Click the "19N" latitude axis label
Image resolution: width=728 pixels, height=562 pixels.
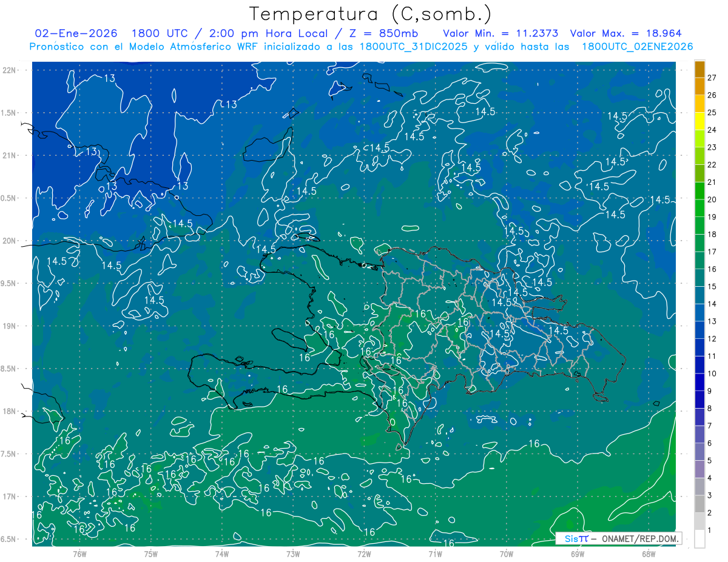pos(10,326)
